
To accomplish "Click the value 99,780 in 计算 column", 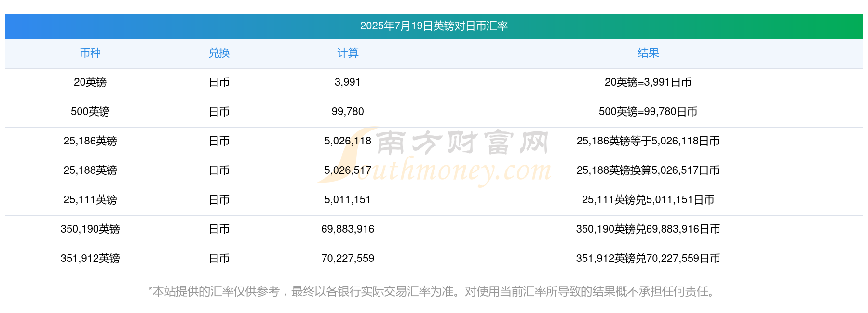I will [348, 112].
